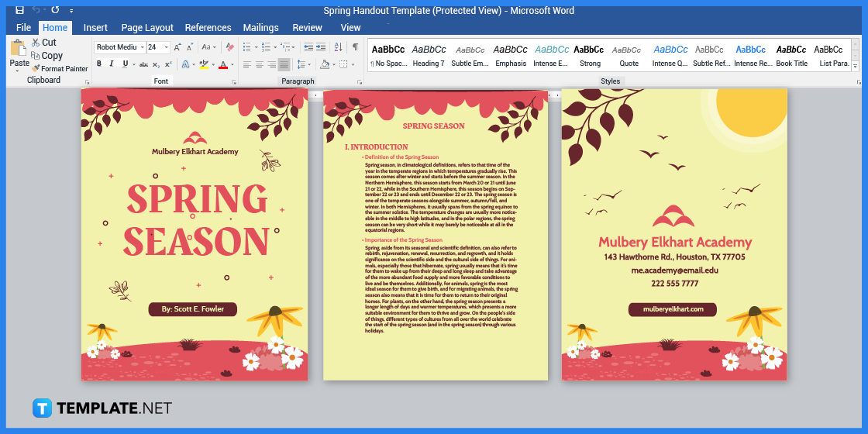
Task: Open the References tab
Action: tap(208, 28)
